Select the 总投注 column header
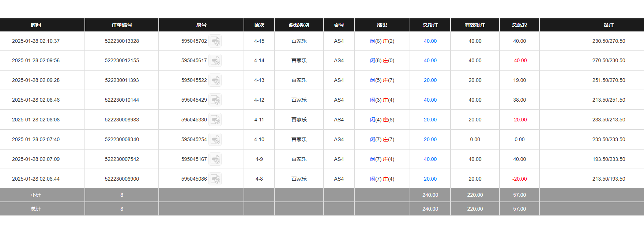Image resolution: width=644 pixels, height=230 pixels. (430, 25)
